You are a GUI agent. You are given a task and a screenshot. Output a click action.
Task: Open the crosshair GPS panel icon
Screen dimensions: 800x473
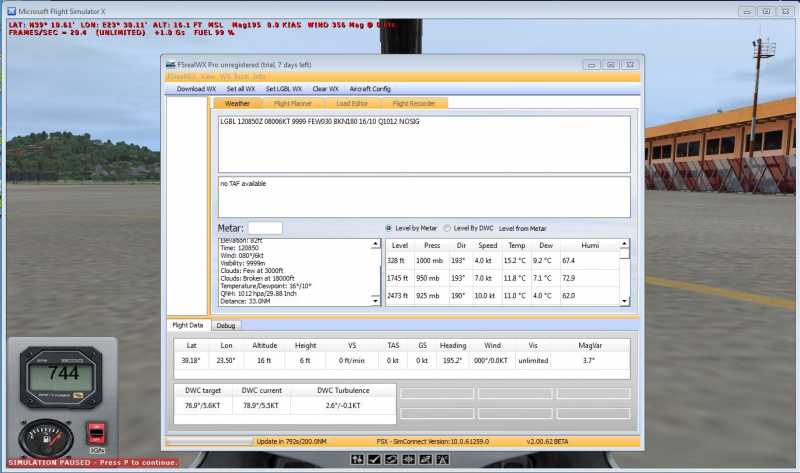pyautogui.click(x=408, y=460)
